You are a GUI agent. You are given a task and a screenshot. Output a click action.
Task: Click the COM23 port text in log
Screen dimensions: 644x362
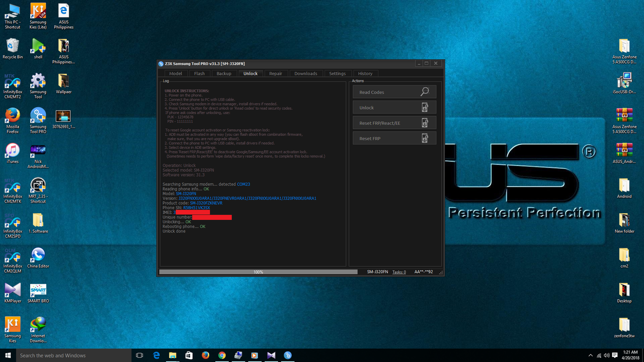[244, 185]
